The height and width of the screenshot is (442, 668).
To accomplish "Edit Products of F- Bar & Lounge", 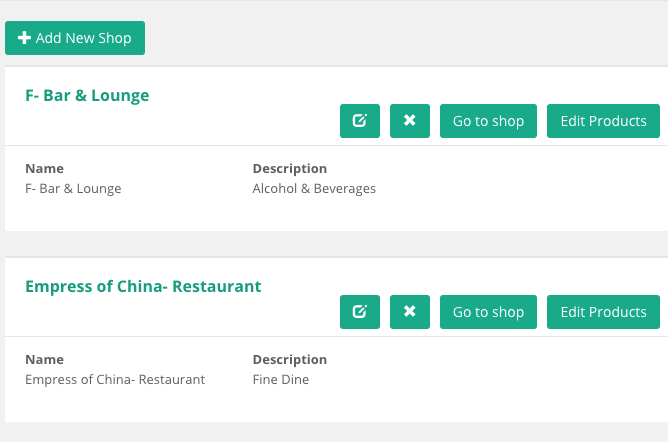I will 603,121.
